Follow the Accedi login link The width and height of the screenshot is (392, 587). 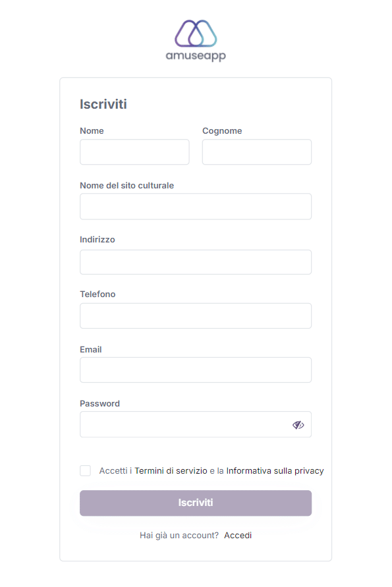click(238, 536)
